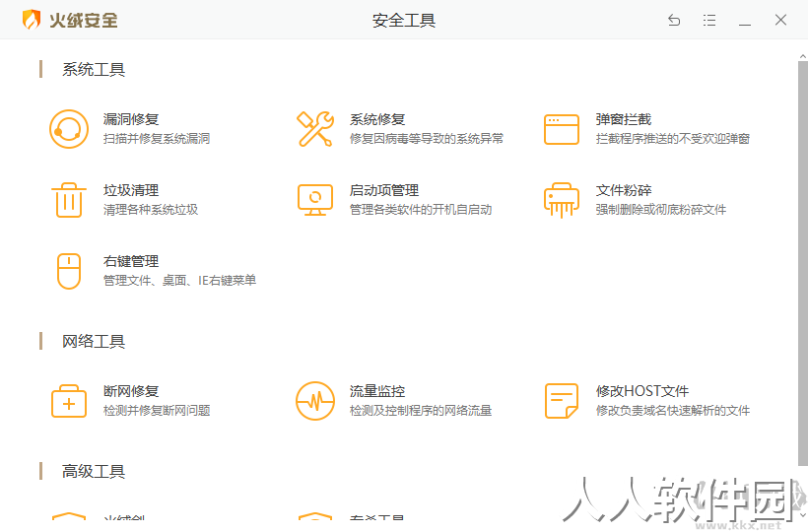This screenshot has height=532, width=808.
Task: Open the 系统修复 wrench icon
Action: click(315, 129)
